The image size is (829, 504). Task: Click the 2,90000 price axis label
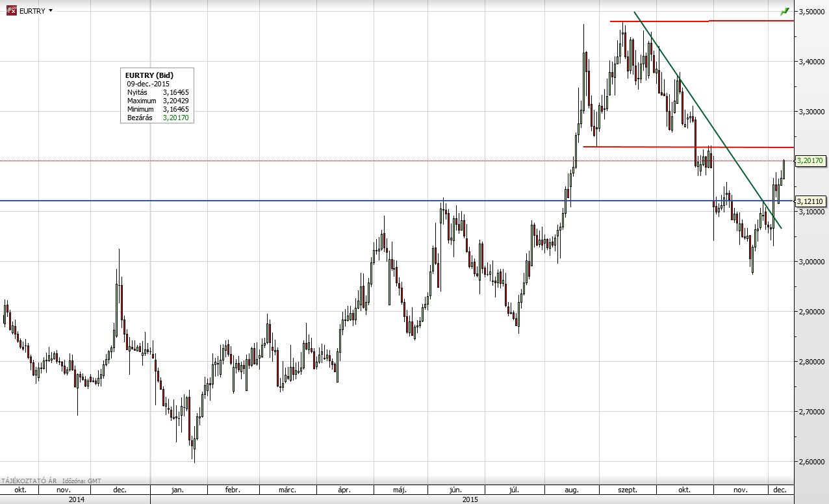click(x=811, y=312)
